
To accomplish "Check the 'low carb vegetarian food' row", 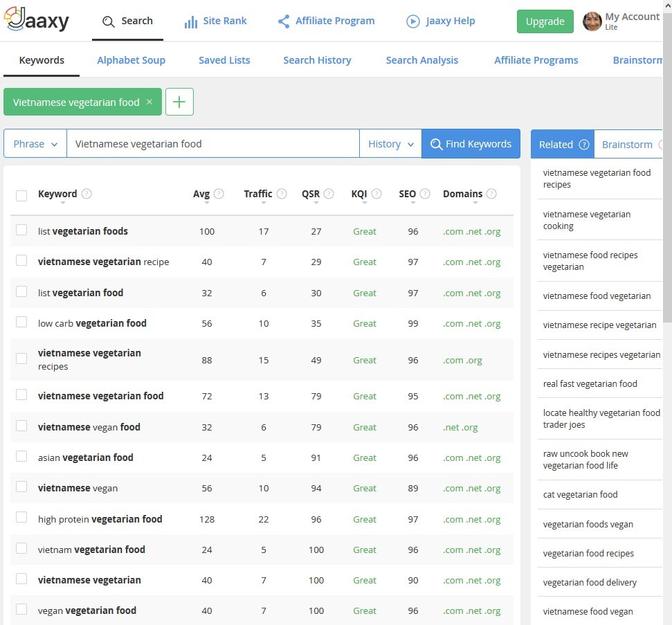I will [x=21, y=322].
